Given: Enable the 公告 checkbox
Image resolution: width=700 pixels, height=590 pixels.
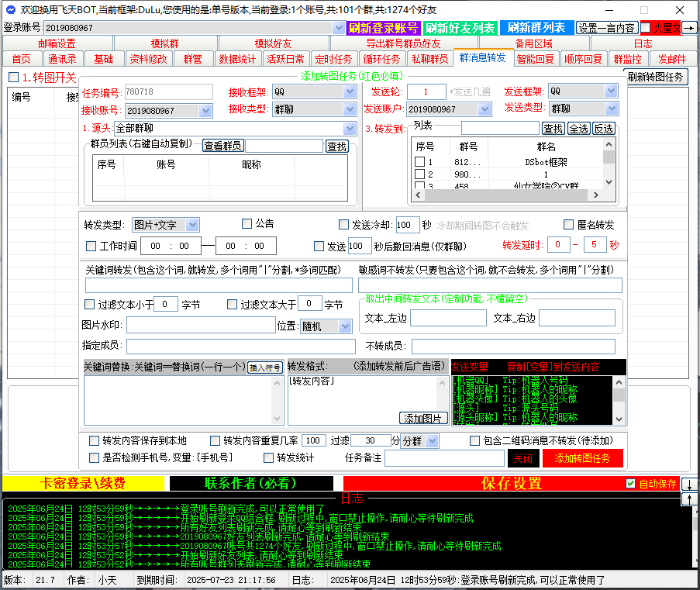Looking at the screenshot, I should pyautogui.click(x=247, y=223).
